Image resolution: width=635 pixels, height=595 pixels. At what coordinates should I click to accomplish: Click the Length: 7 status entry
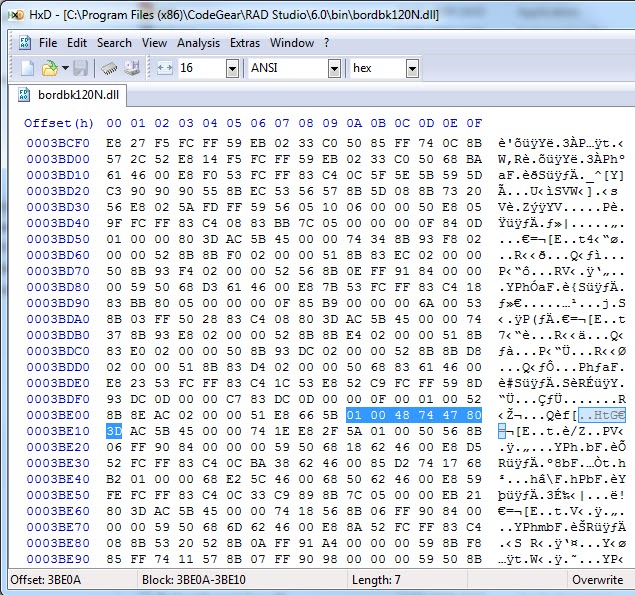376,580
